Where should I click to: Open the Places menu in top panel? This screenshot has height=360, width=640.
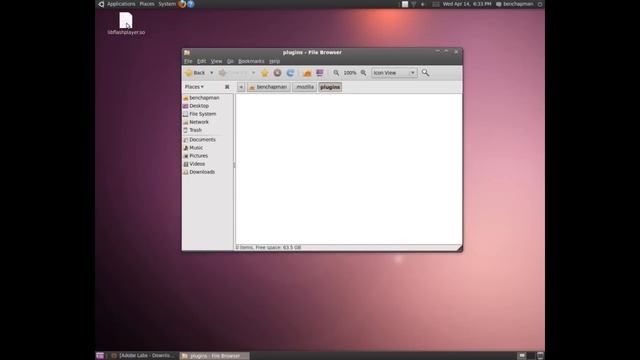(x=147, y=4)
